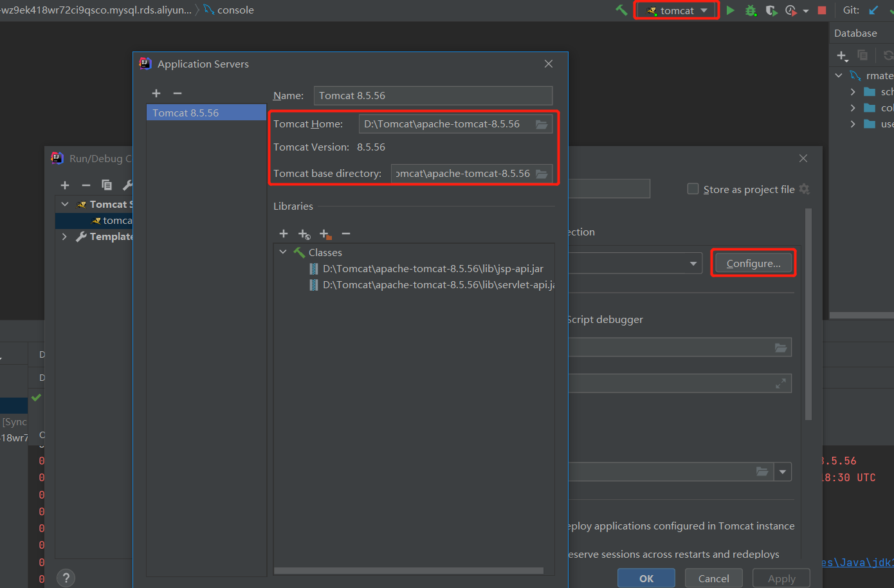Viewport: 894px width, 588px height.
Task: Select Tomcat 8.5.56 in server list
Action: click(206, 113)
